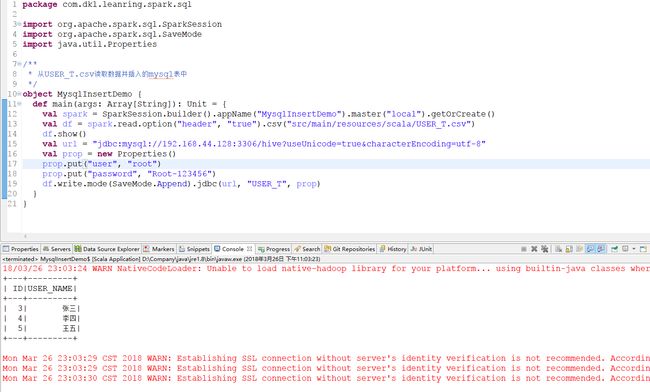This screenshot has width=650, height=392.
Task: Collapse the object MysqlInsertDemo fold at line 10
Action: click(19, 94)
